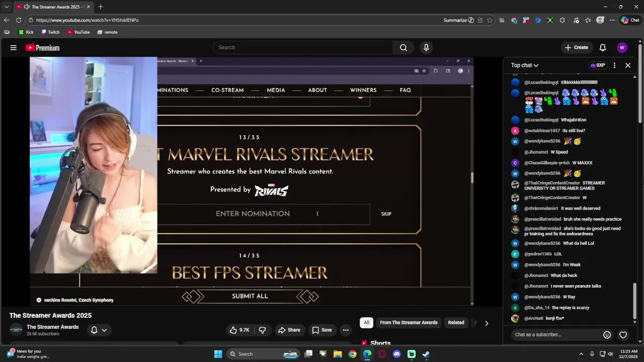Close the live chat panel
This screenshot has height=362, width=644.
click(x=628, y=65)
